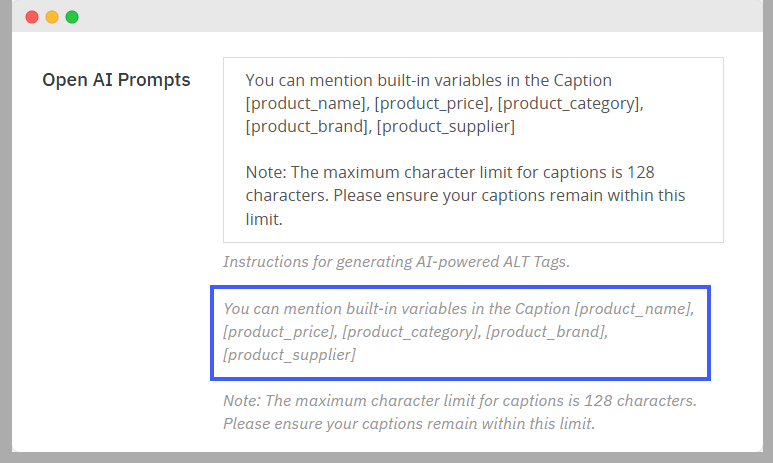Click italic [product_category] in the highlighted description

pyautogui.click(x=411, y=331)
